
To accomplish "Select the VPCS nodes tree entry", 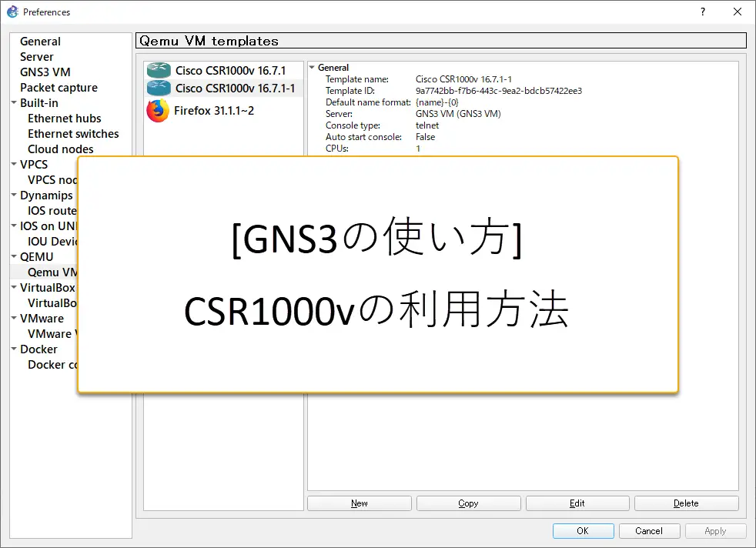I will click(52, 180).
